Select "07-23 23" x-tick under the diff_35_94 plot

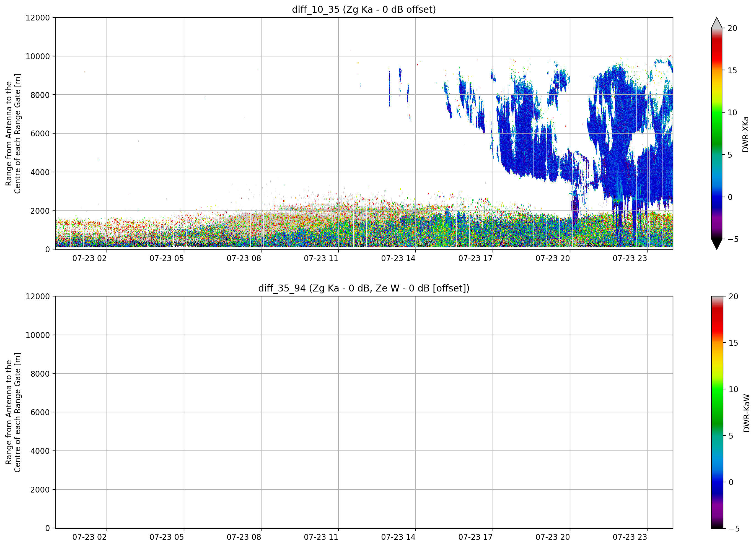[x=630, y=537]
